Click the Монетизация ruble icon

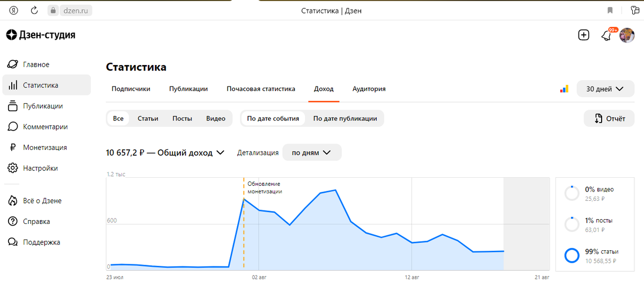coord(12,147)
